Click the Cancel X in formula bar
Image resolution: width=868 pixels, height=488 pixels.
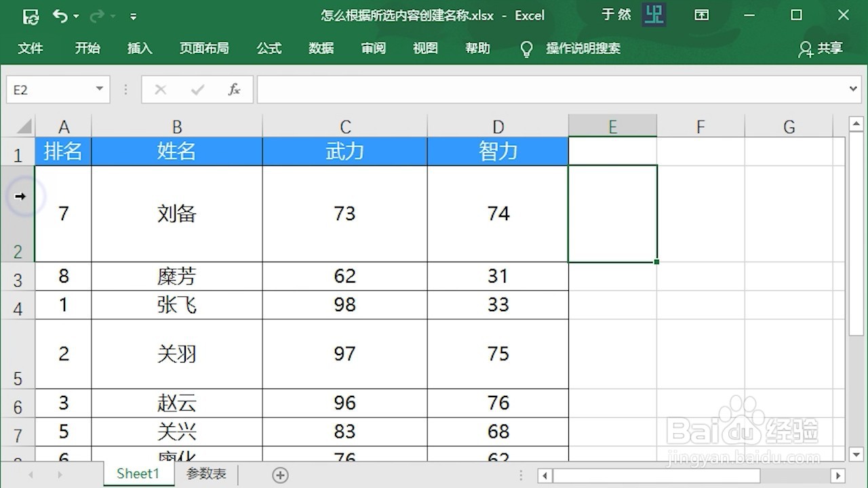[x=160, y=89]
